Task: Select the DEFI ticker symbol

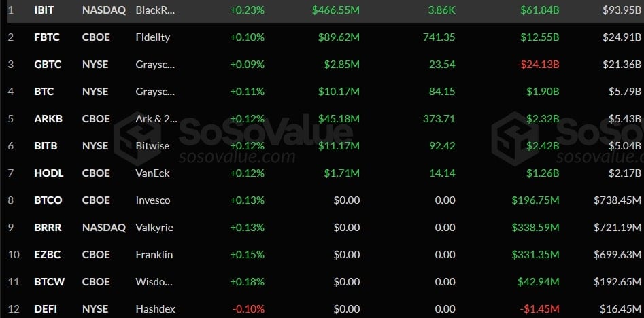Action: 46,309
